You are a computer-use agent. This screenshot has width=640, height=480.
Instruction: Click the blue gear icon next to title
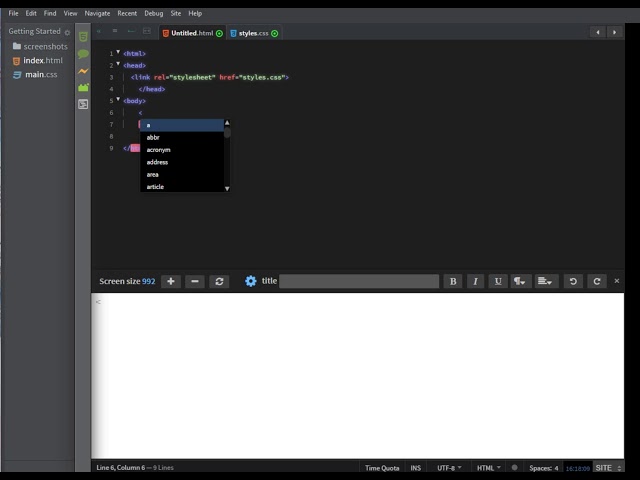pyautogui.click(x=251, y=281)
